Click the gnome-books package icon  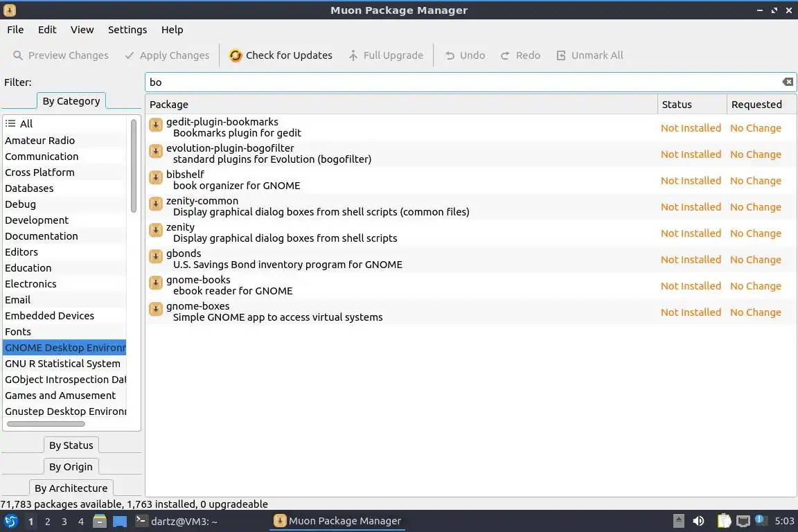[x=156, y=283]
